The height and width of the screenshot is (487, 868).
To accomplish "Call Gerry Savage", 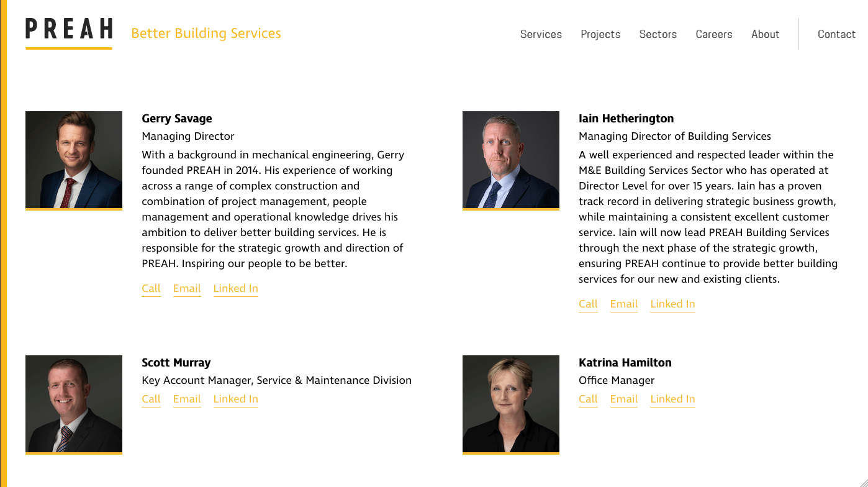I will [x=151, y=288].
